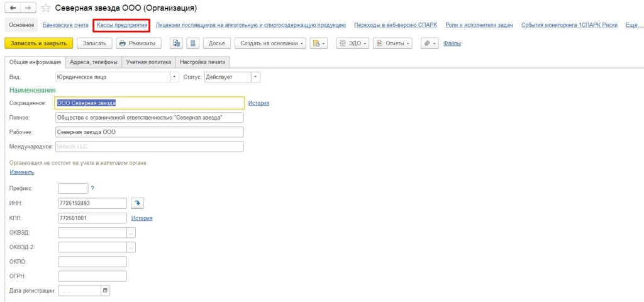
Task: Click the ellipsis button in ОКВЭД field
Action: point(131,232)
